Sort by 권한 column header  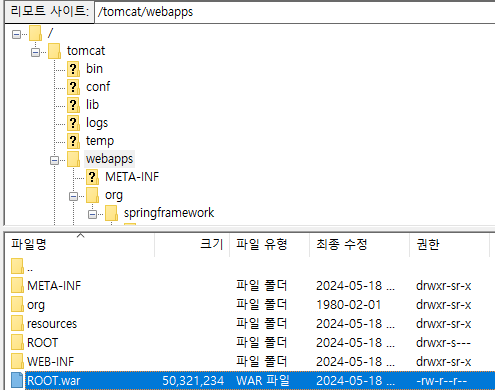(x=450, y=244)
